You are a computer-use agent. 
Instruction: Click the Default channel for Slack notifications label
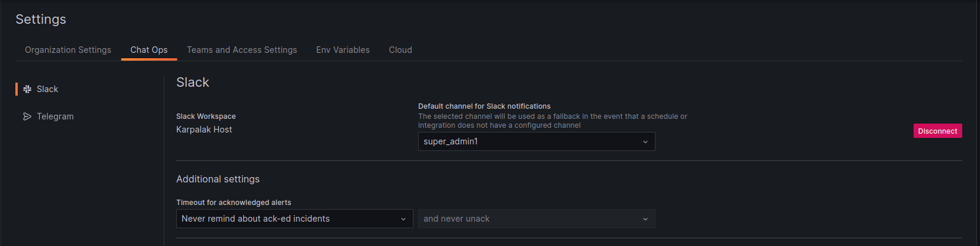(484, 106)
